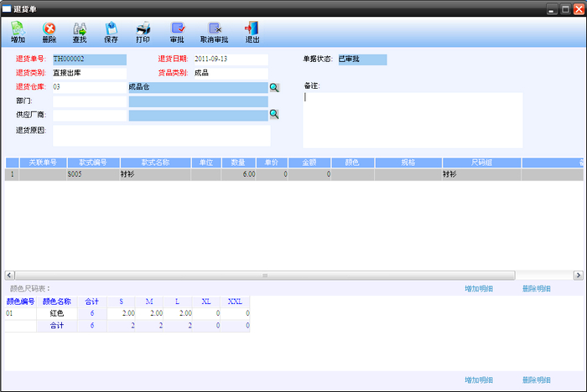Select the 退货日期 date field

(230, 59)
